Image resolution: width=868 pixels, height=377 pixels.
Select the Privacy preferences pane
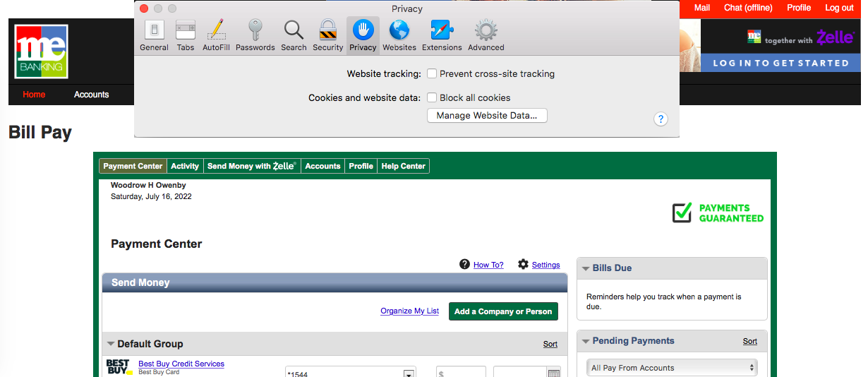[363, 35]
